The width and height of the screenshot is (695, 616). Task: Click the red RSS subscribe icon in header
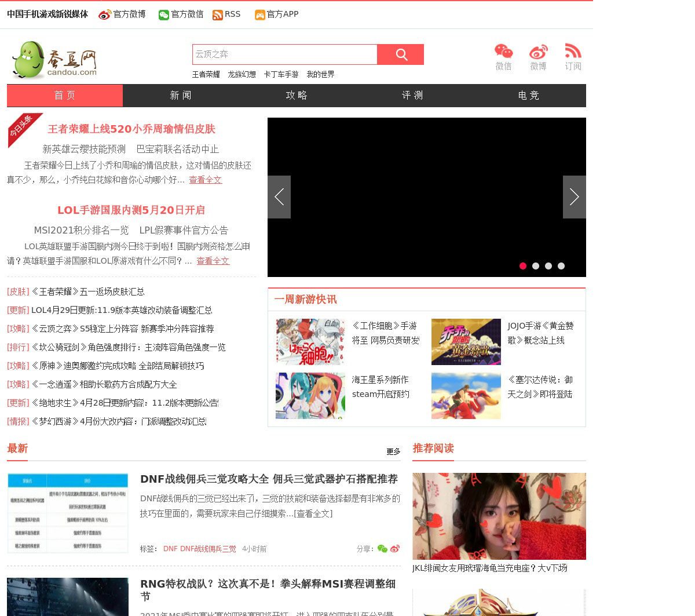click(x=573, y=52)
